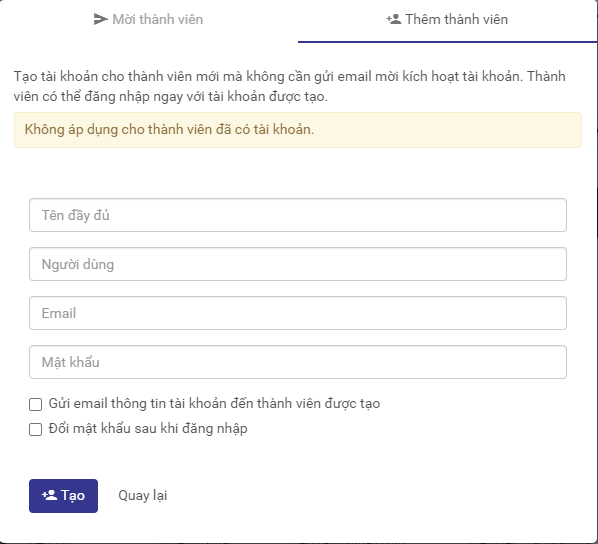This screenshot has height=544, width=598.
Task: Focus the Mật khẩu password field
Action: coord(298,362)
